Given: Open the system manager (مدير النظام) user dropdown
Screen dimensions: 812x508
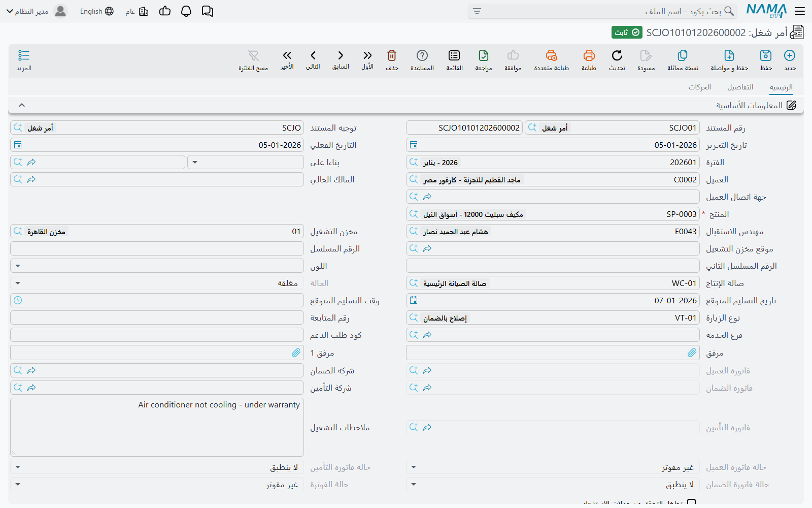Looking at the screenshot, I should click(x=27, y=11).
